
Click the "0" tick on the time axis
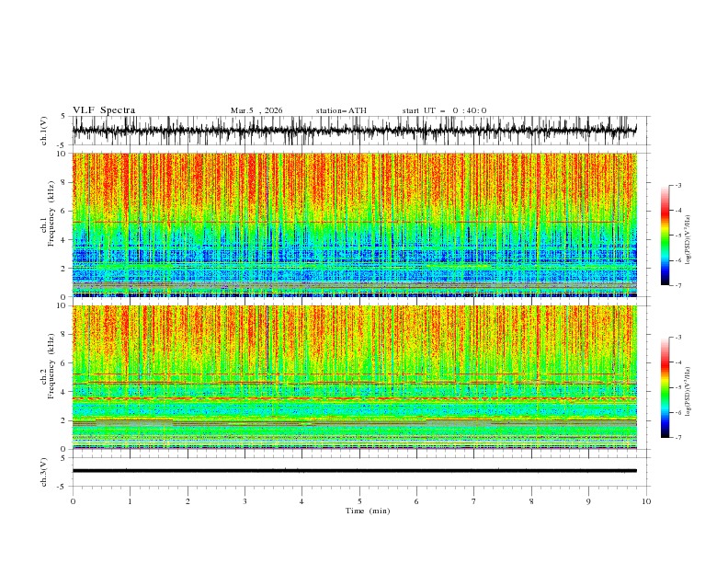point(73,501)
